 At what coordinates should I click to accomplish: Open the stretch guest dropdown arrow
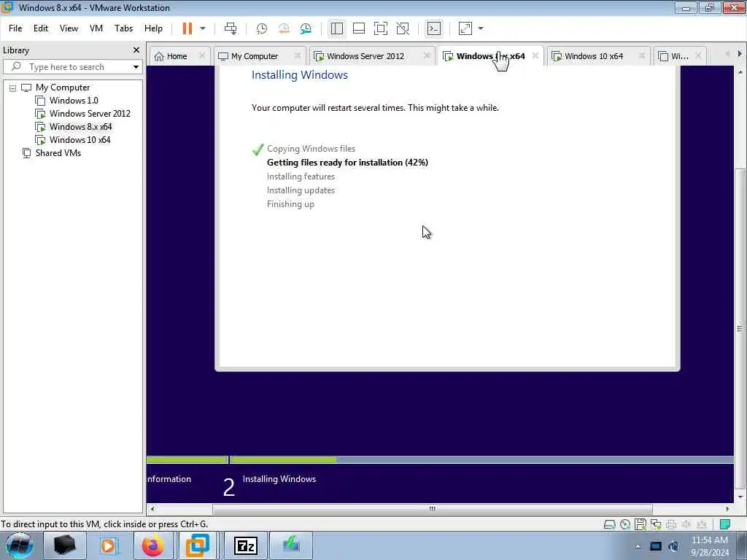pos(481,28)
